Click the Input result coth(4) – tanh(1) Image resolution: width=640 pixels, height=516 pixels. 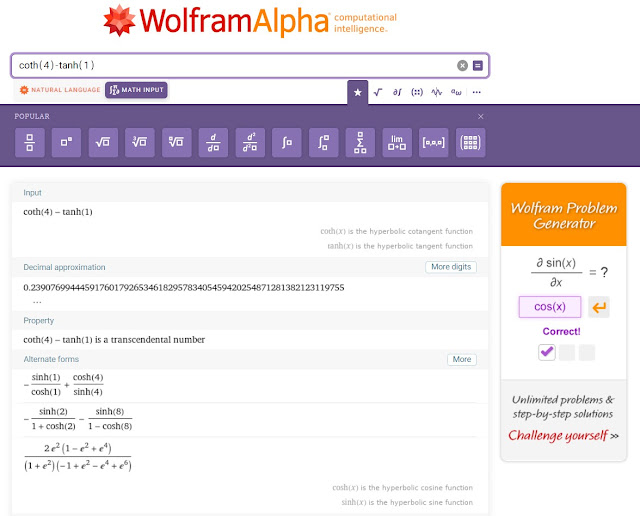[58, 212]
